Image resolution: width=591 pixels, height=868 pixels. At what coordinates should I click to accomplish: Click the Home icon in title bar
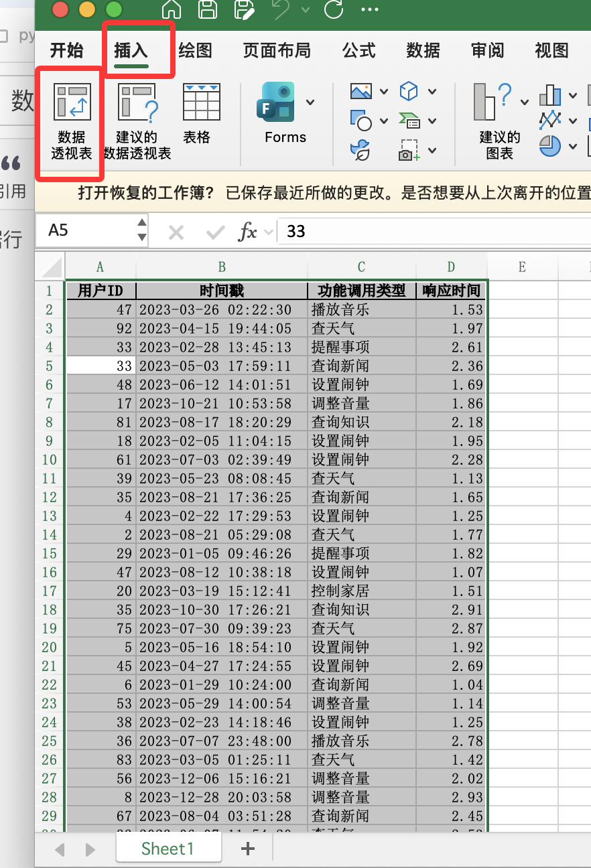[x=172, y=9]
